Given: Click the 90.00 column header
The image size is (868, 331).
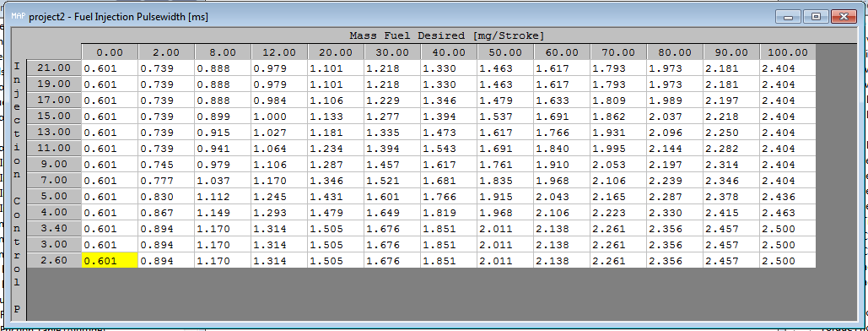Looking at the screenshot, I should pyautogui.click(x=731, y=52).
